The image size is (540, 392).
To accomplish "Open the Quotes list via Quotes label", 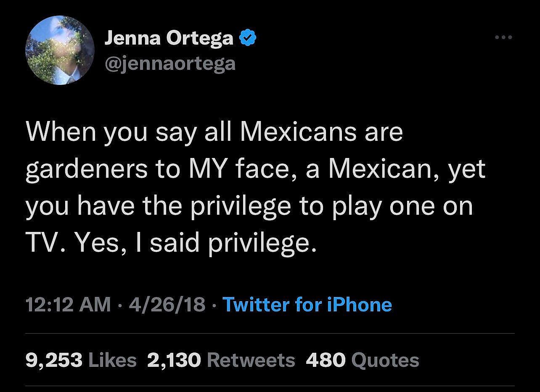I will coord(385,360).
